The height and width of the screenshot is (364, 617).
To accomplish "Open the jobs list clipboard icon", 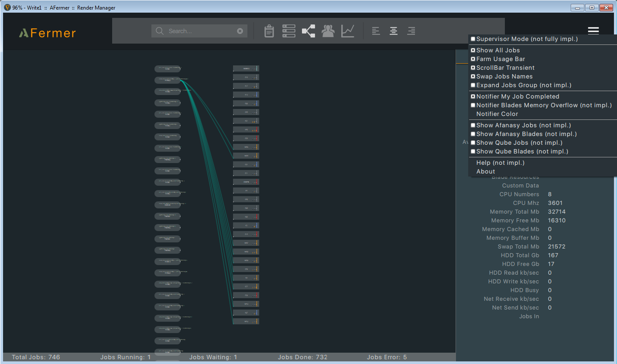I will [269, 31].
